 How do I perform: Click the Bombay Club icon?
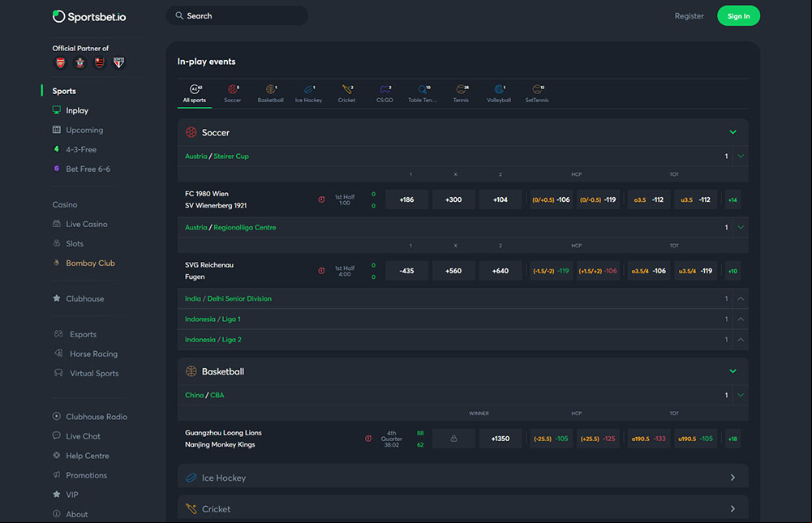pos(57,263)
